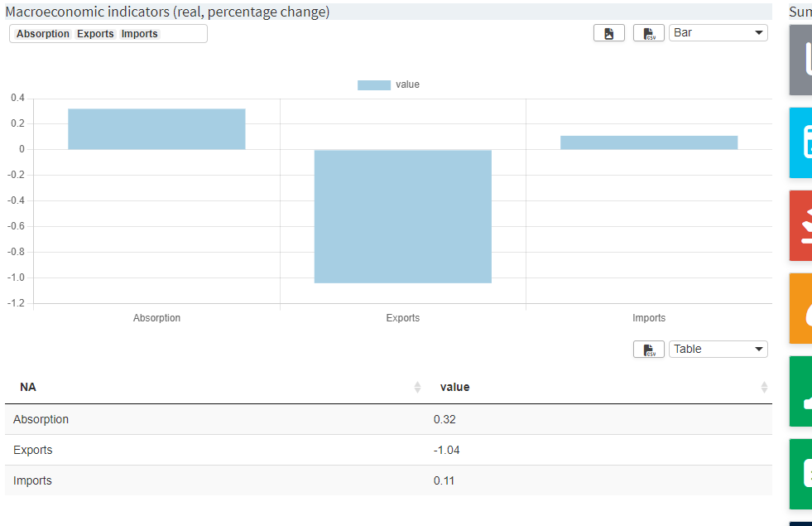The height and width of the screenshot is (526, 812).
Task: Toggle the Absorption filter tag
Action: pyautogui.click(x=41, y=34)
